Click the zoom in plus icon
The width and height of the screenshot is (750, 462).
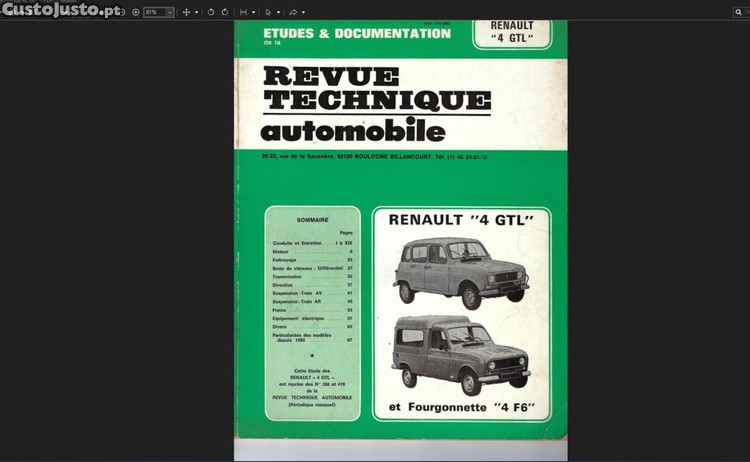pyautogui.click(x=136, y=12)
